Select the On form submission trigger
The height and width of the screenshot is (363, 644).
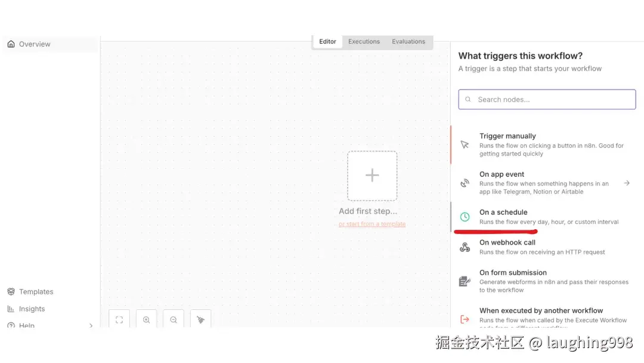[547, 281]
